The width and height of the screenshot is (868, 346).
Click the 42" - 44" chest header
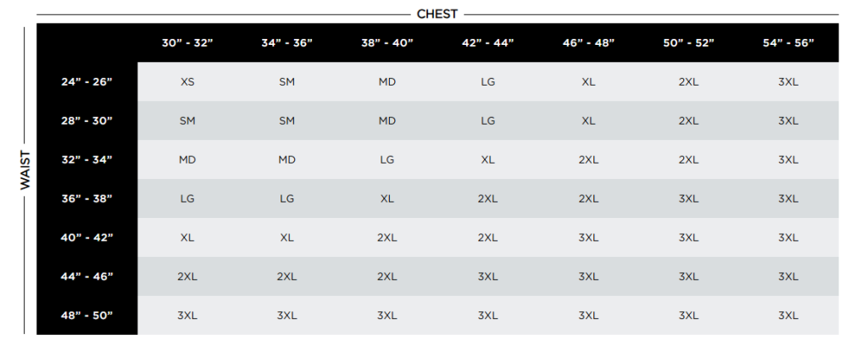point(487,43)
